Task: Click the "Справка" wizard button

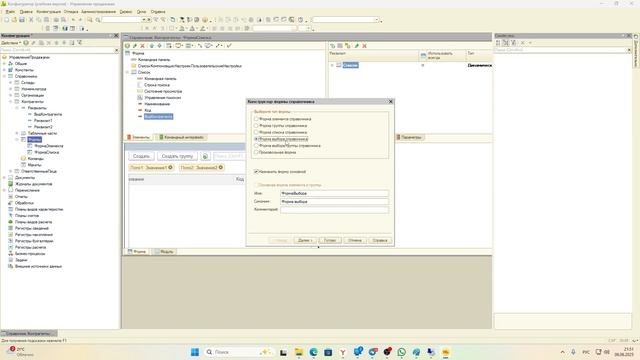Action: [x=380, y=240]
